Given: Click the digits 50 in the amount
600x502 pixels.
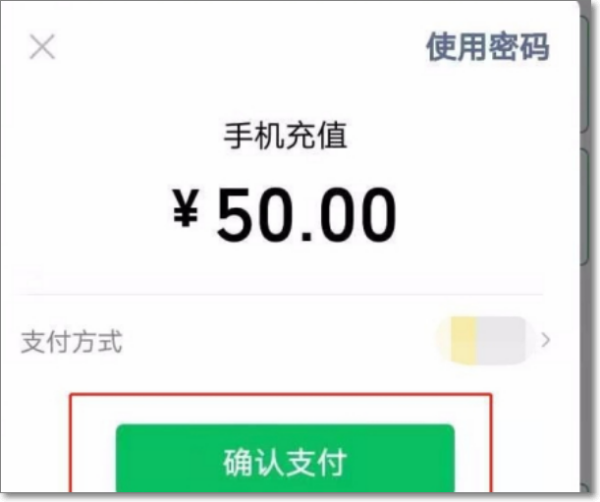Looking at the screenshot, I should tap(256, 214).
